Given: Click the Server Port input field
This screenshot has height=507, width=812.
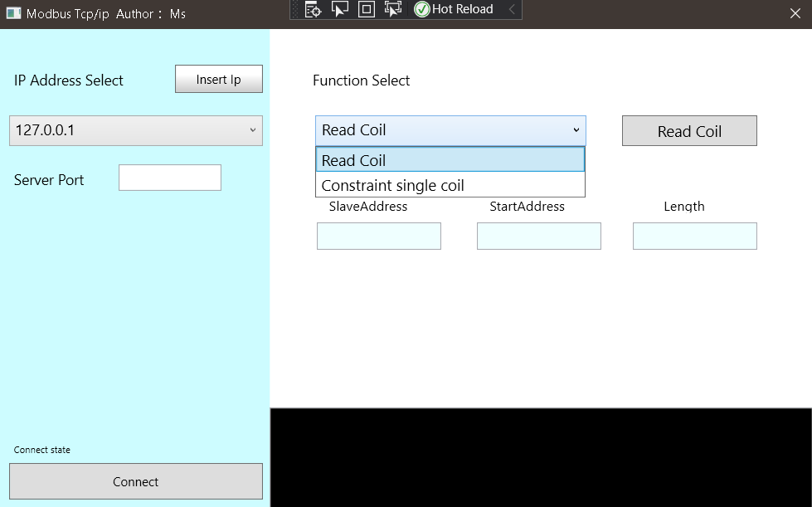Looking at the screenshot, I should coord(170,178).
